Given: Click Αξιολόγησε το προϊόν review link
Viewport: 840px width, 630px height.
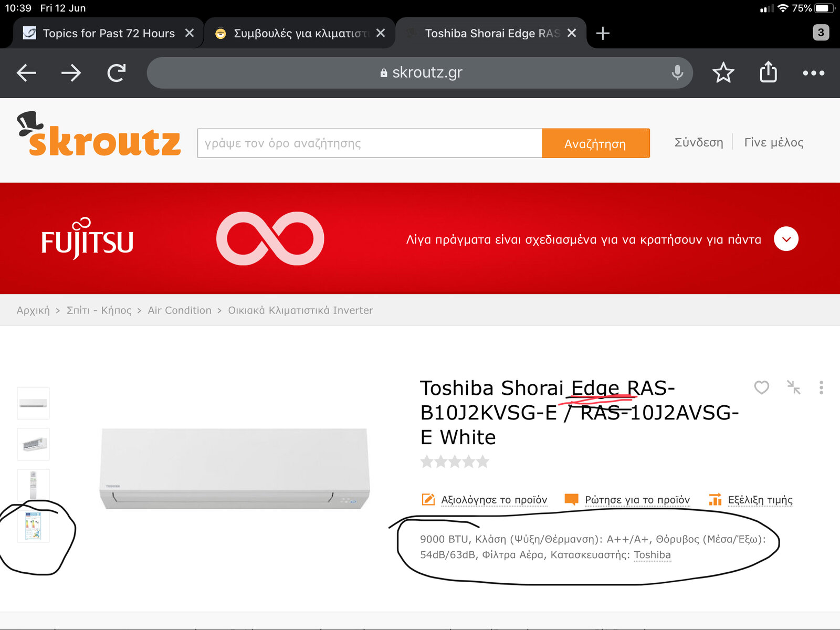Looking at the screenshot, I should pos(485,499).
